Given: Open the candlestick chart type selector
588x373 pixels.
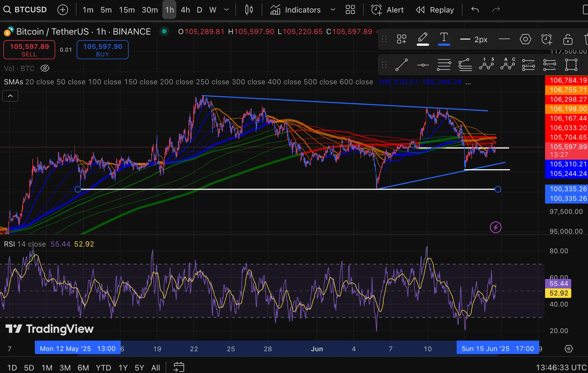Looking at the screenshot, I should pyautogui.click(x=249, y=10).
